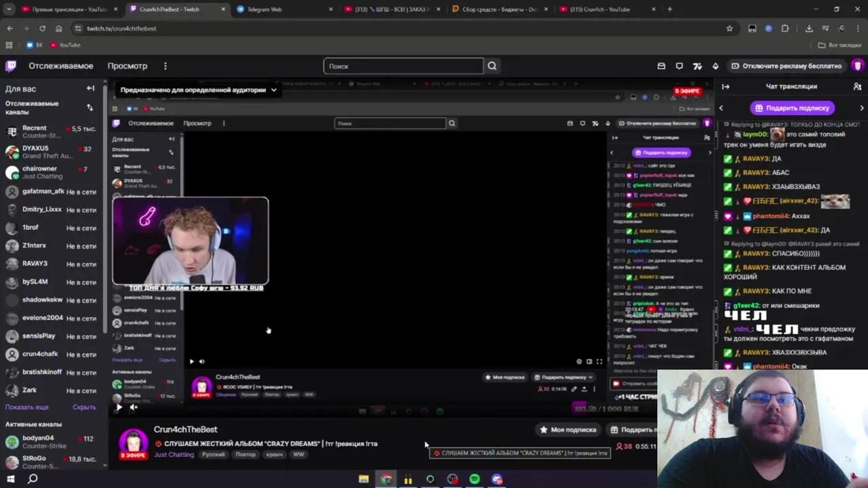
Task: Sort followed channels list
Action: 90,108
